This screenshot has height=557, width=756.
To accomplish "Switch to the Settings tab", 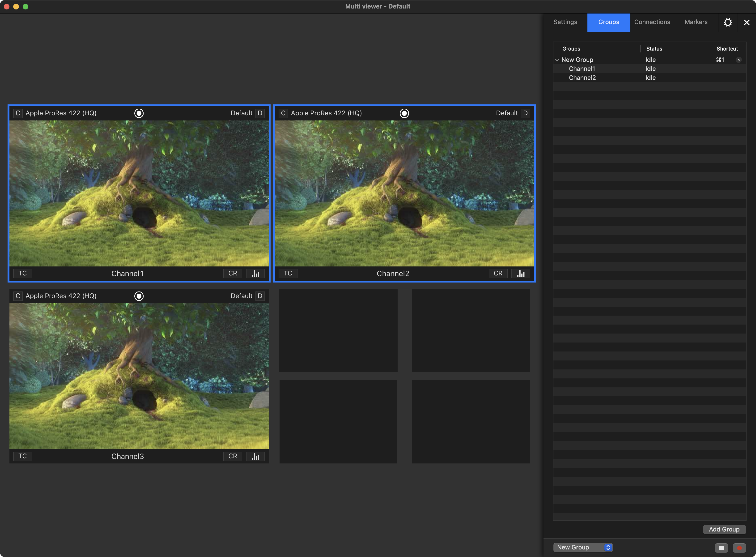I will [565, 22].
